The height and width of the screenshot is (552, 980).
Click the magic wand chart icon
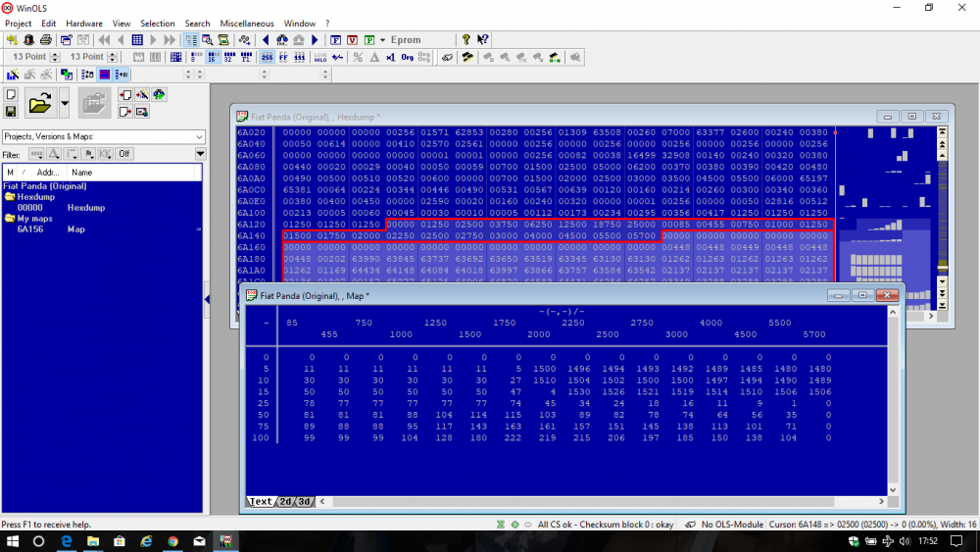12,75
